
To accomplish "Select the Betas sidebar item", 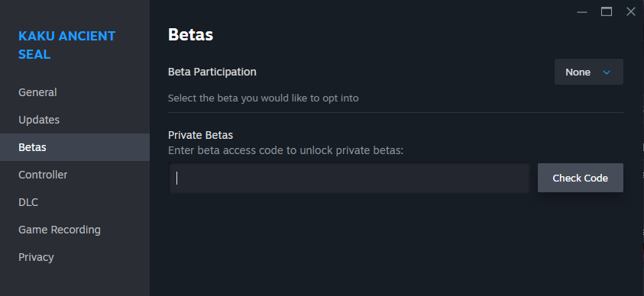I will coord(75,147).
